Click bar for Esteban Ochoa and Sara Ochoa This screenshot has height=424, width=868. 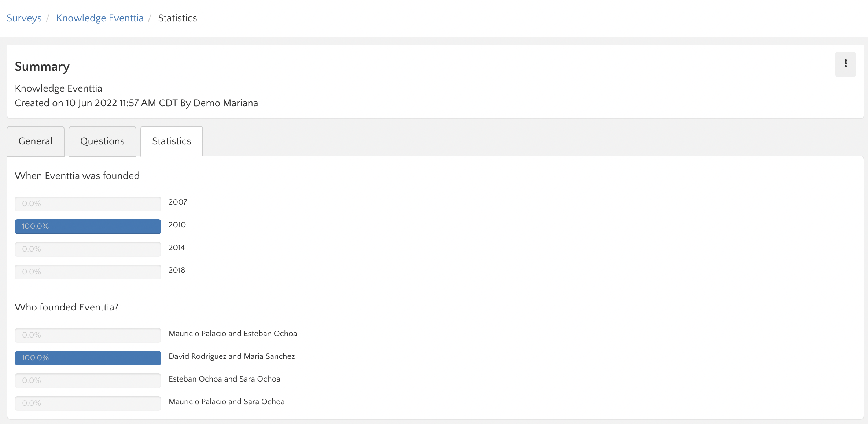88,380
